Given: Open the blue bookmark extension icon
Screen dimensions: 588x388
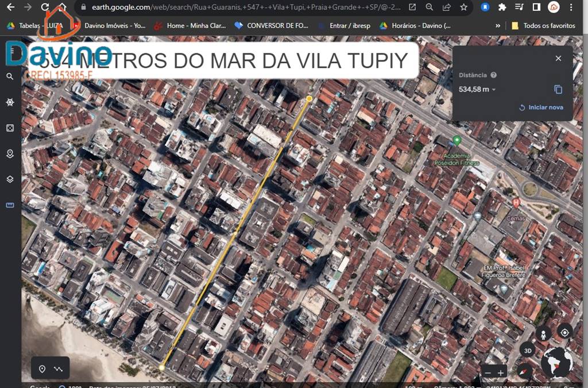Looking at the screenshot, I should click(485, 7).
